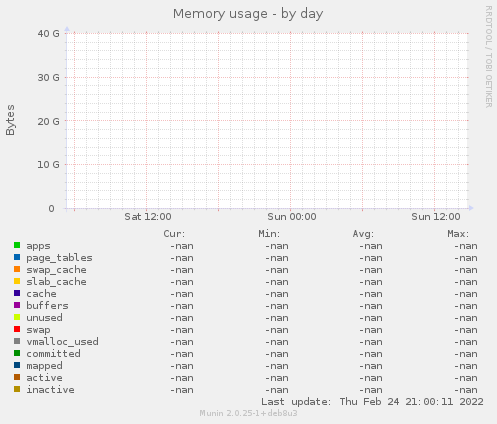Select the 'swap' legend label
Viewport: 497px width, 424px height.
(x=38, y=330)
